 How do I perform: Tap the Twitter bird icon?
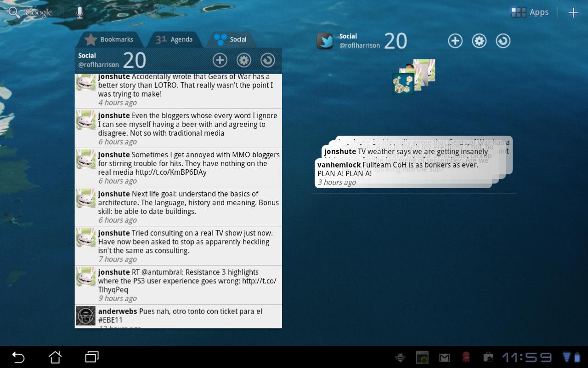coord(325,41)
